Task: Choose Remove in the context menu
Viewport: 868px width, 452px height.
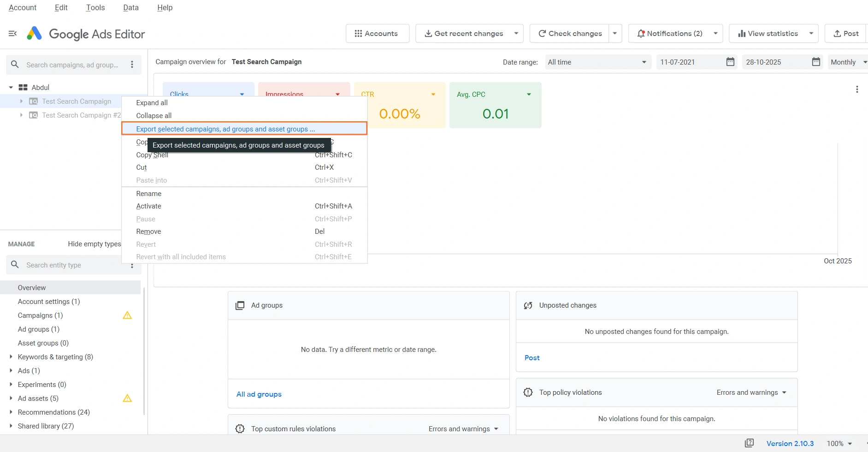Action: coord(244,232)
